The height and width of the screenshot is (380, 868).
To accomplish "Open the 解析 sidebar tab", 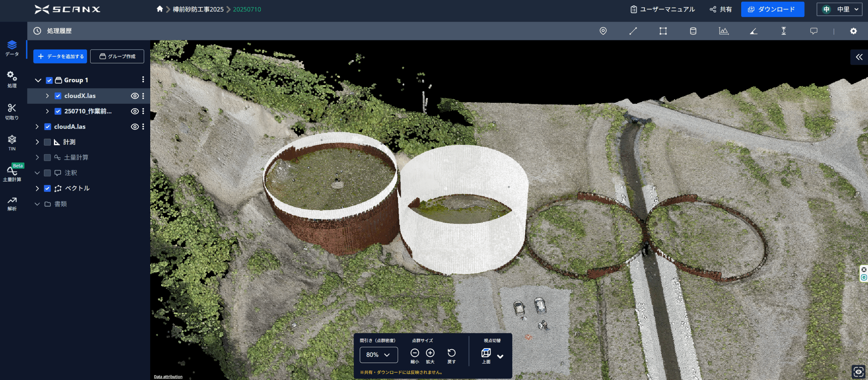I will click(x=12, y=204).
